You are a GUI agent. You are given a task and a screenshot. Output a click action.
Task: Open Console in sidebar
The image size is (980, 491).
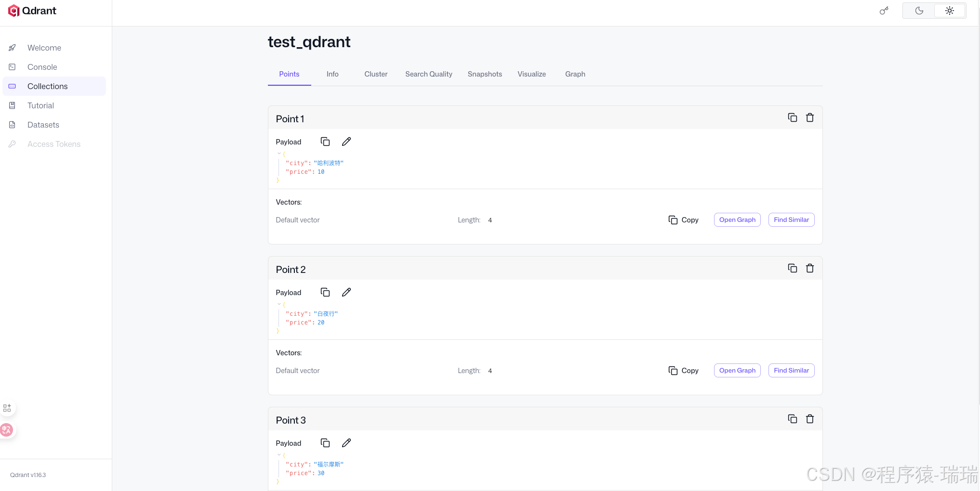[x=54, y=67]
